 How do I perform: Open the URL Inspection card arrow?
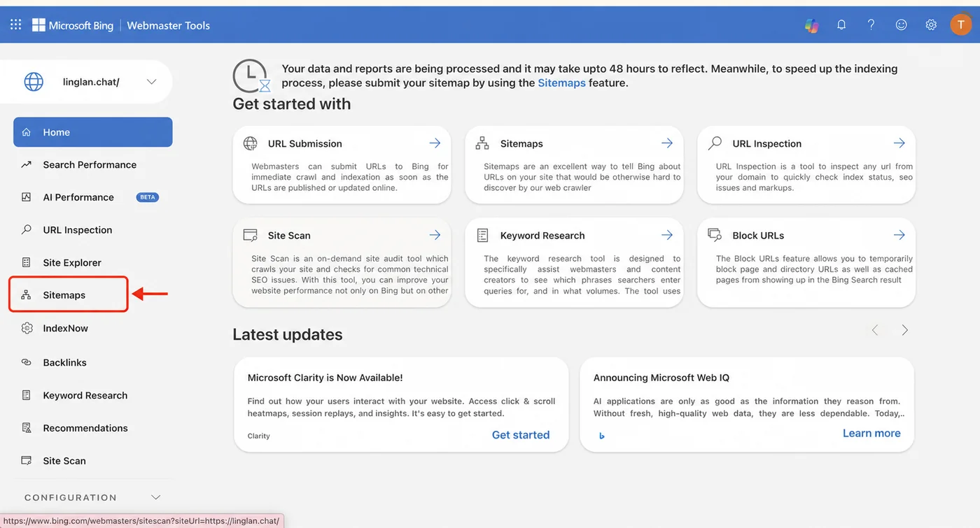[x=899, y=143]
